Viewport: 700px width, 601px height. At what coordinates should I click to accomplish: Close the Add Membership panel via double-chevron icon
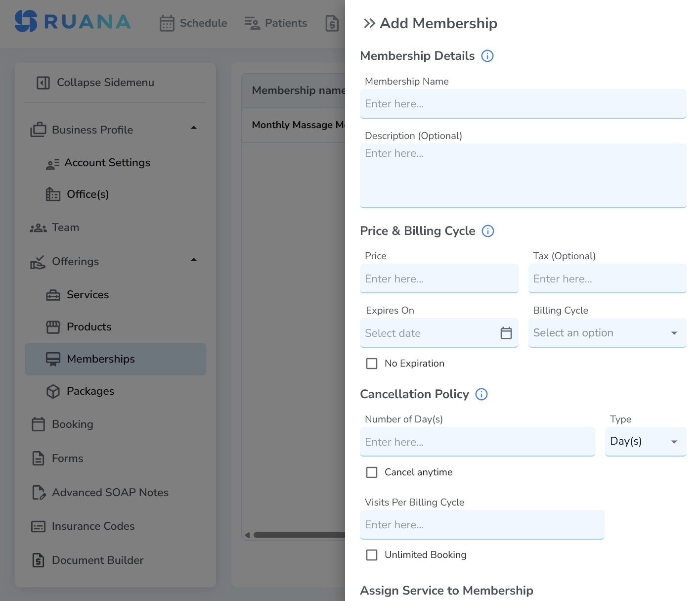[x=369, y=23]
